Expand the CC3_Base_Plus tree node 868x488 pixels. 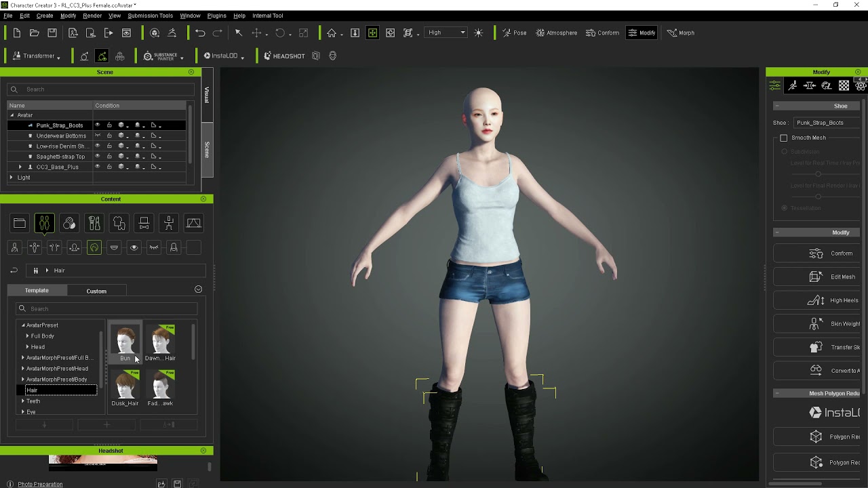20,167
